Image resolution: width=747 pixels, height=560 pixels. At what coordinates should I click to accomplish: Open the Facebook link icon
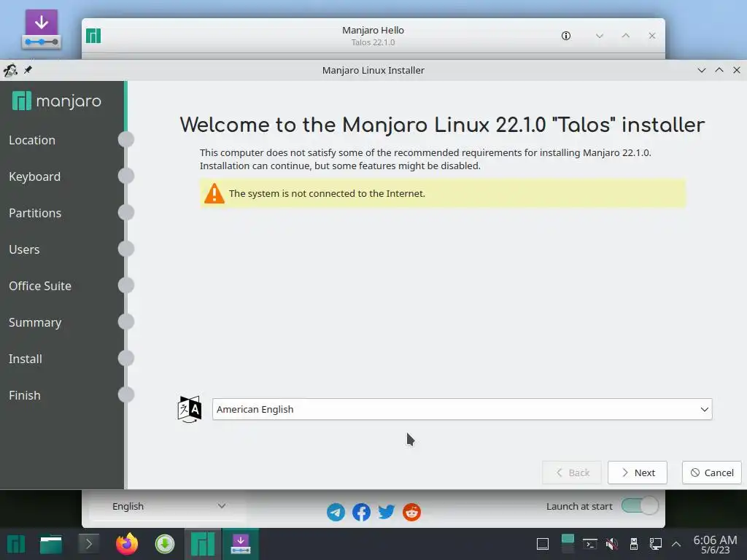click(x=361, y=513)
